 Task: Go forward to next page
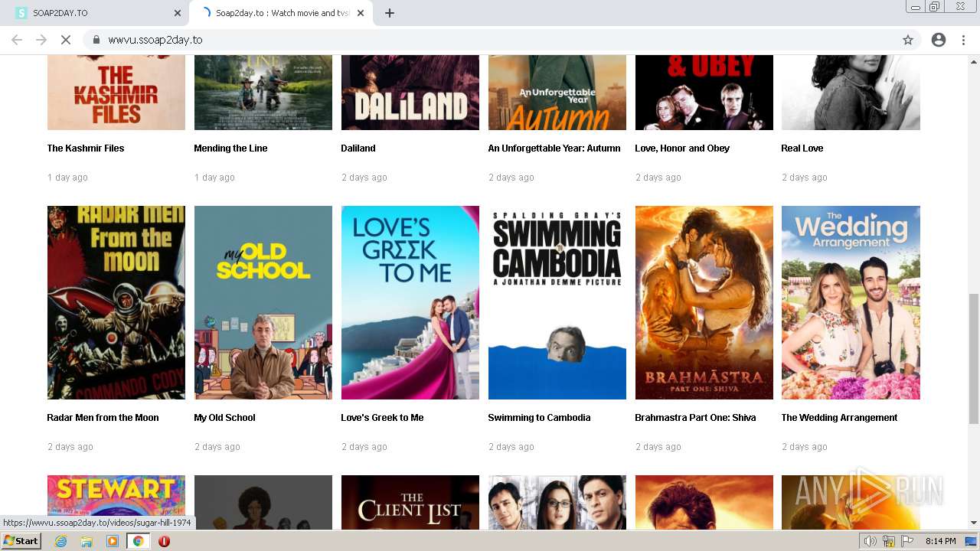(41, 40)
